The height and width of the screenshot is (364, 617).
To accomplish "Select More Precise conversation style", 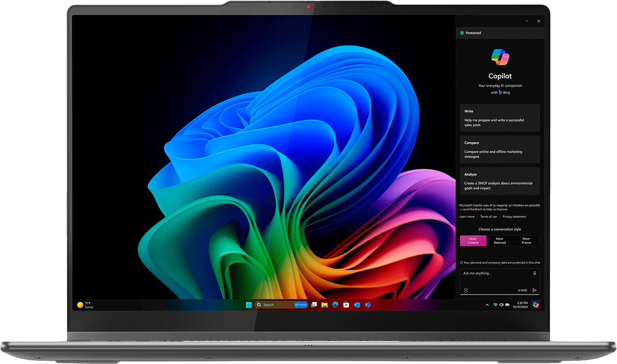I will [526, 241].
